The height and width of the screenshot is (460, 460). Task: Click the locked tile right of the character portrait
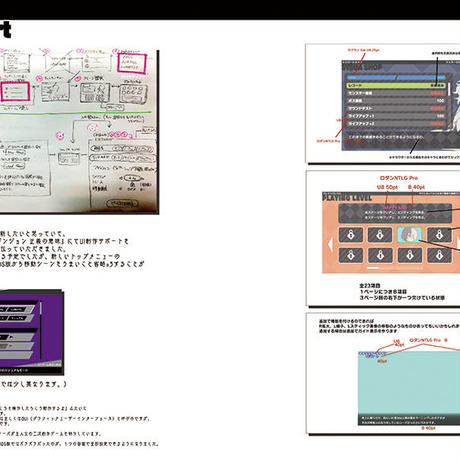439,235
